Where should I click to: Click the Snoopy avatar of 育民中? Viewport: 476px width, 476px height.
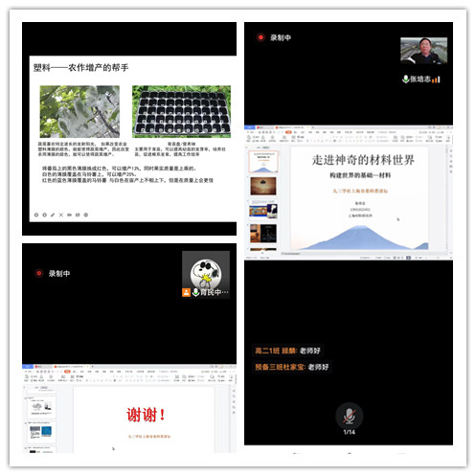pyautogui.click(x=206, y=274)
